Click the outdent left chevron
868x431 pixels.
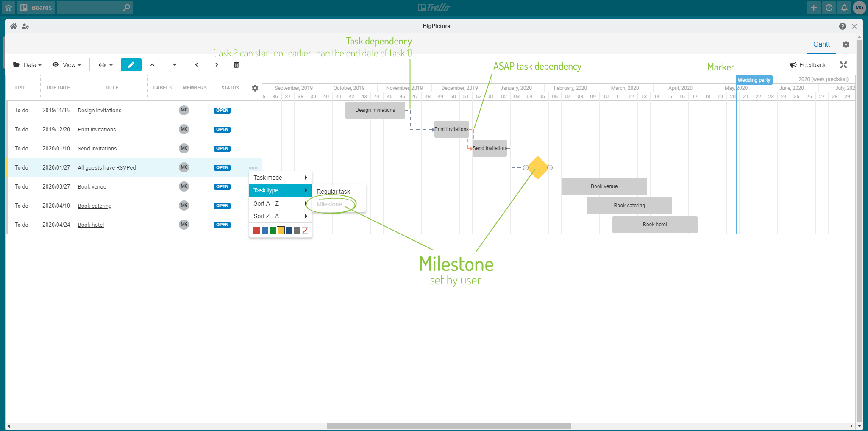[197, 65]
